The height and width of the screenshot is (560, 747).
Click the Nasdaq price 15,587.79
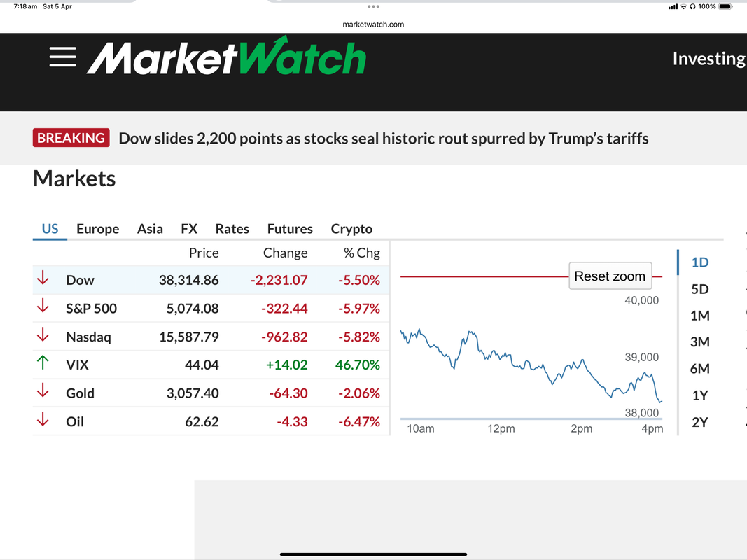tap(188, 337)
